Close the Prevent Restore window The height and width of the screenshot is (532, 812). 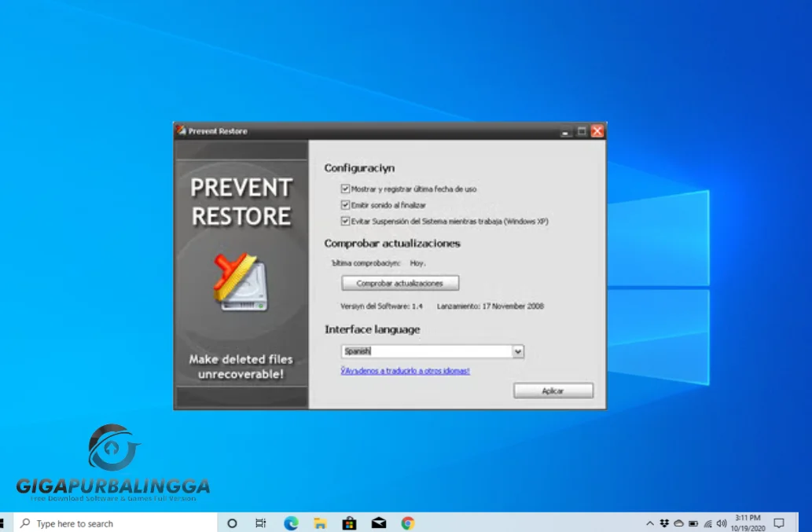click(597, 131)
